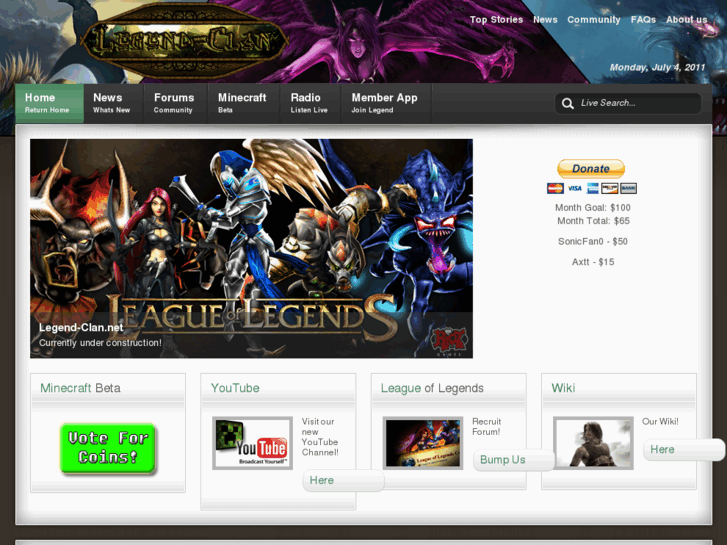Click the Recruit Forum! text

[x=486, y=427]
